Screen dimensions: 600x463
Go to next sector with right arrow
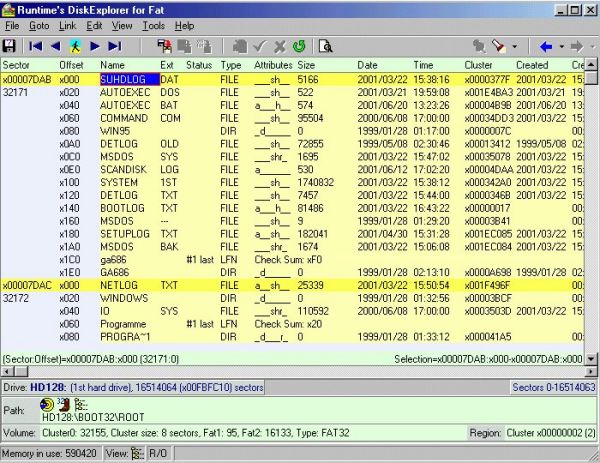(x=97, y=46)
